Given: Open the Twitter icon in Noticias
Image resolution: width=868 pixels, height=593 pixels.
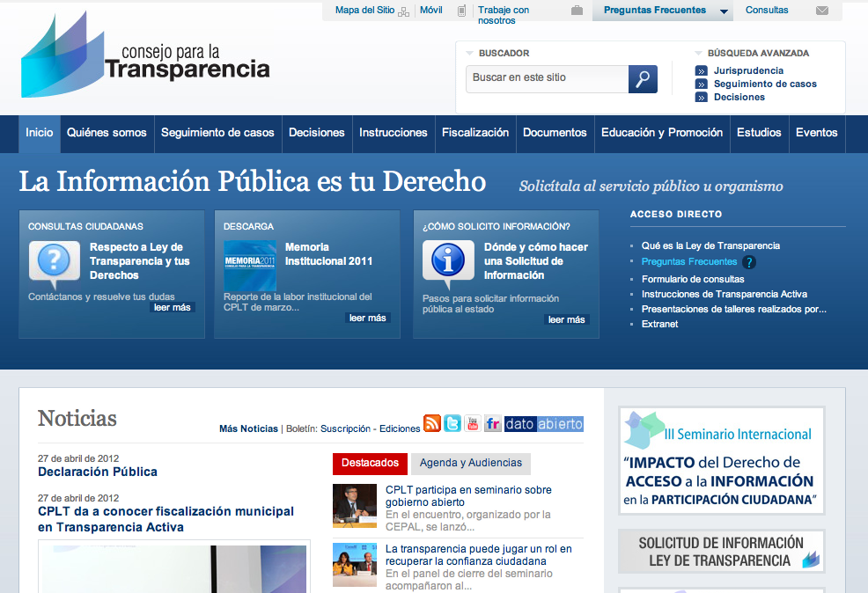Looking at the screenshot, I should tap(452, 423).
